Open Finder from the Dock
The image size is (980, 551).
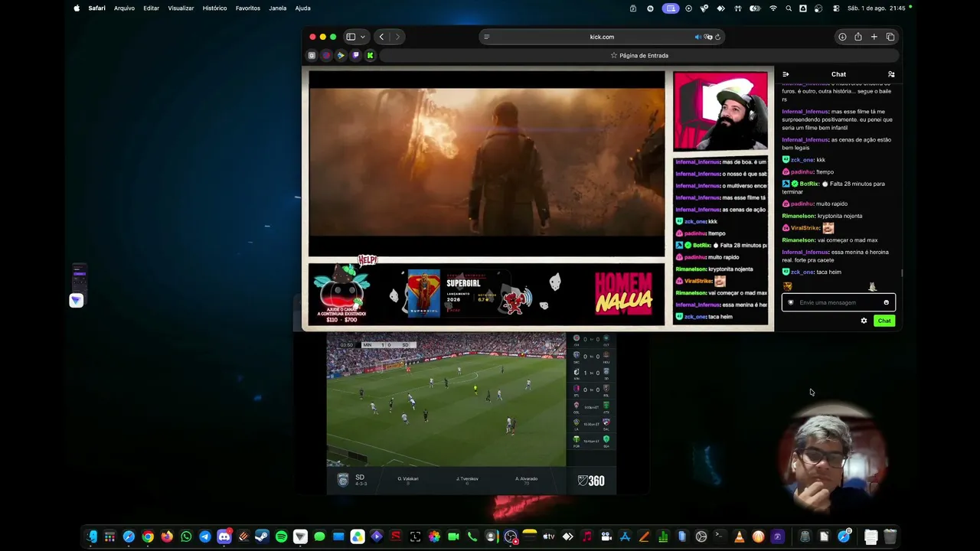click(x=92, y=536)
